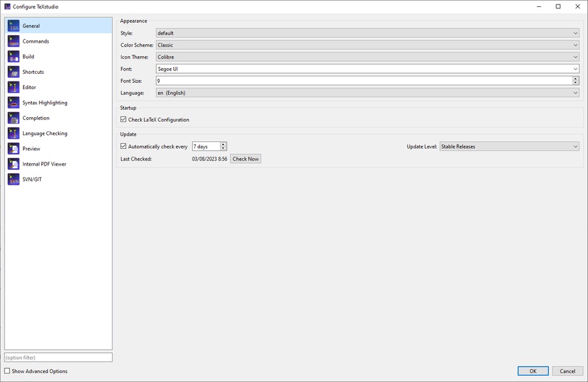Expand the Font combo box arrow
Screen dimensions: 588x382
coord(575,69)
